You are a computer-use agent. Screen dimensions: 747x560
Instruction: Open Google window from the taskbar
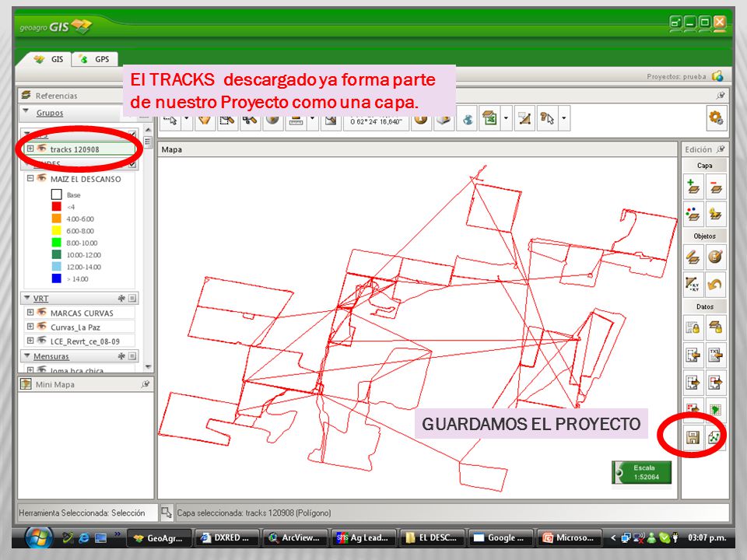click(x=500, y=537)
